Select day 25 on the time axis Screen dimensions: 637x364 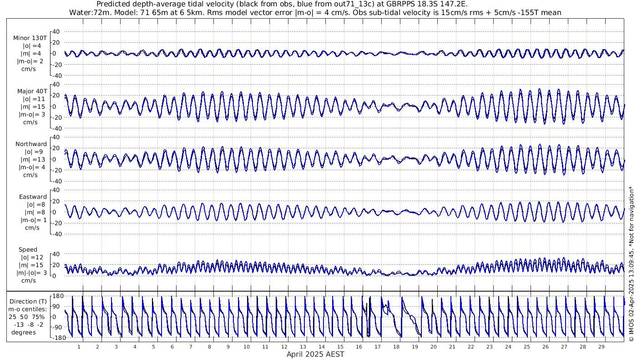pyautogui.click(x=526, y=347)
